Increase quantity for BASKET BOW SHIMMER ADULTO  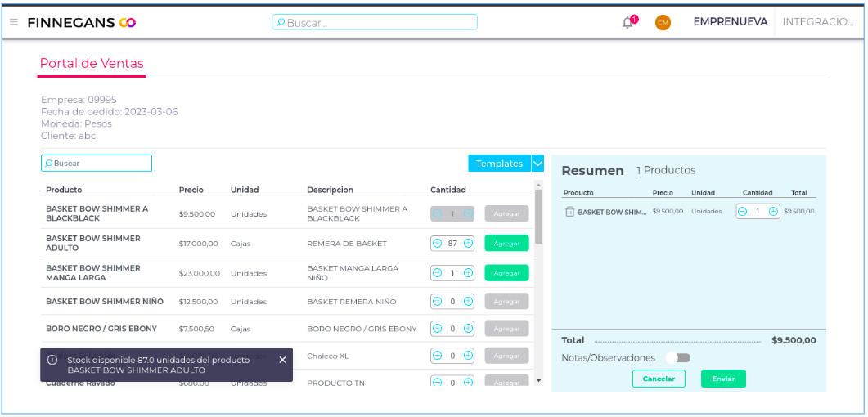468,244
